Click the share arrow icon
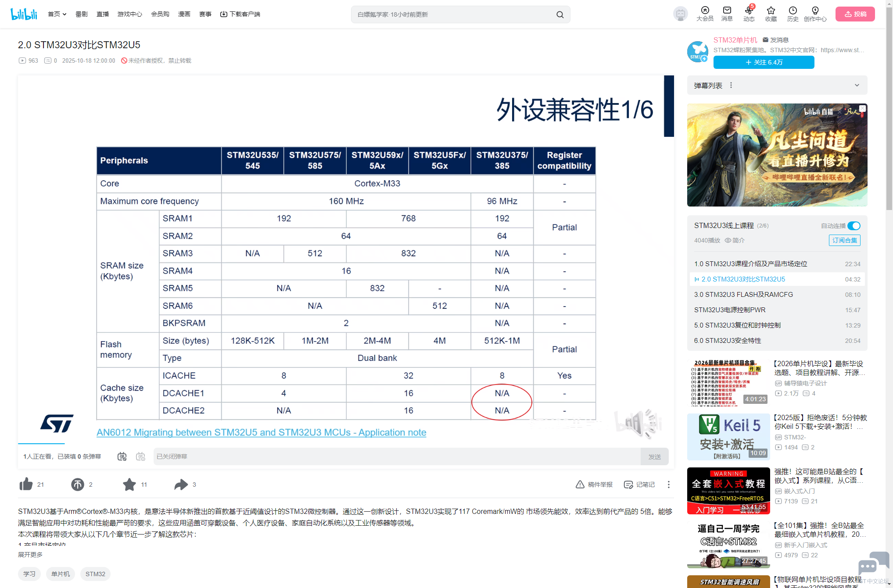 [x=181, y=484]
